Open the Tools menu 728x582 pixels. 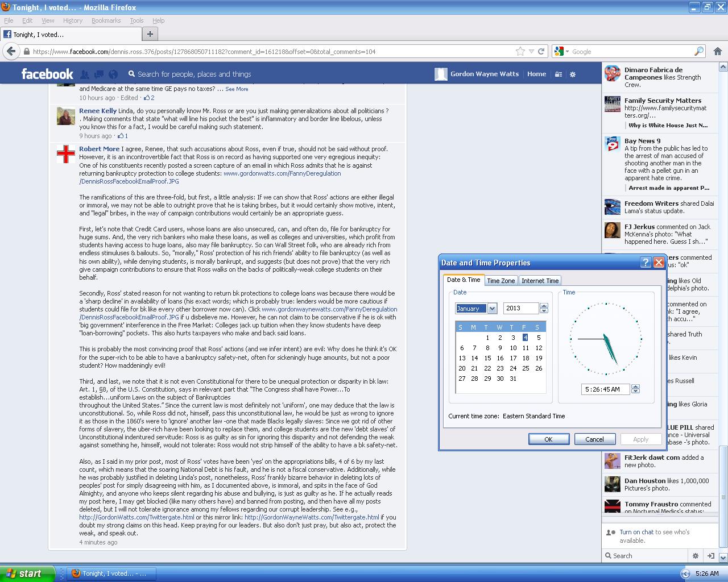coord(136,20)
